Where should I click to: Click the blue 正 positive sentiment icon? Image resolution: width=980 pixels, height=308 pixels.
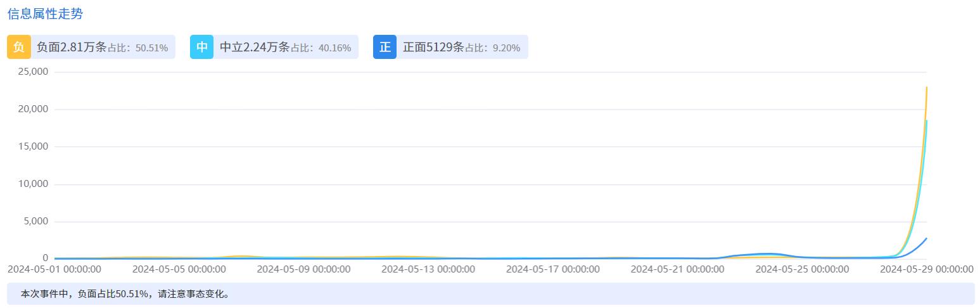(385, 47)
